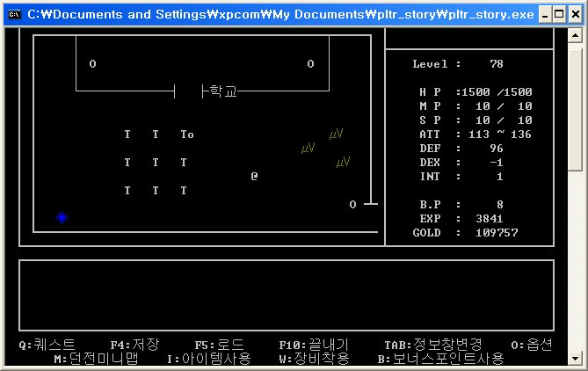588x371 pixels.
Task: Maximize the console window
Action: (x=559, y=15)
